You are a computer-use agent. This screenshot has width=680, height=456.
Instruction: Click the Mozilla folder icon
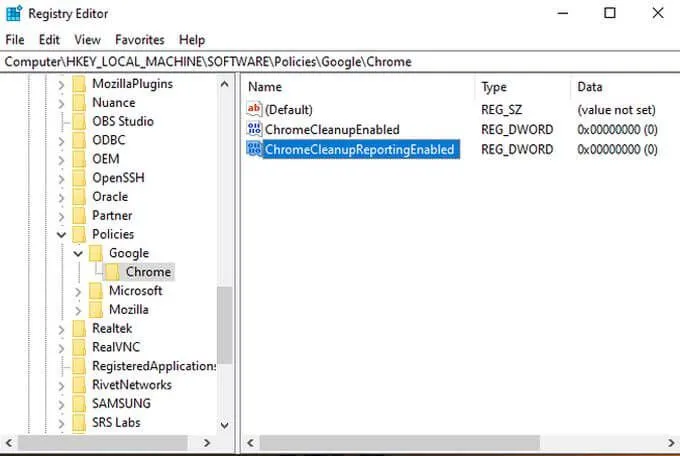(96, 309)
